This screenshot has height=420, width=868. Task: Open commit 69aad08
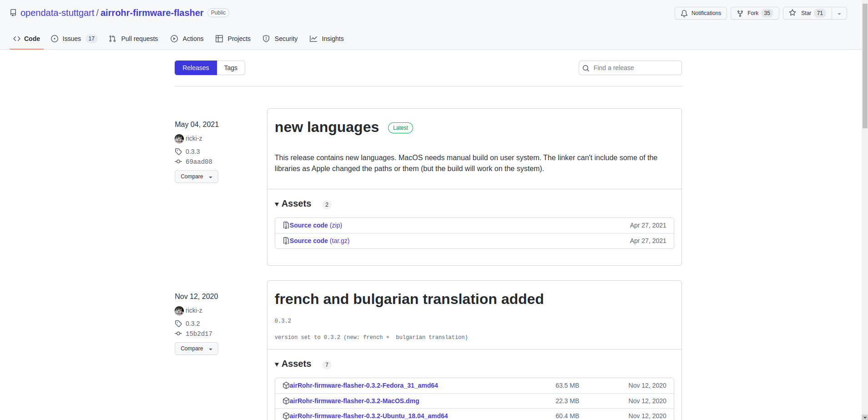[x=199, y=162]
